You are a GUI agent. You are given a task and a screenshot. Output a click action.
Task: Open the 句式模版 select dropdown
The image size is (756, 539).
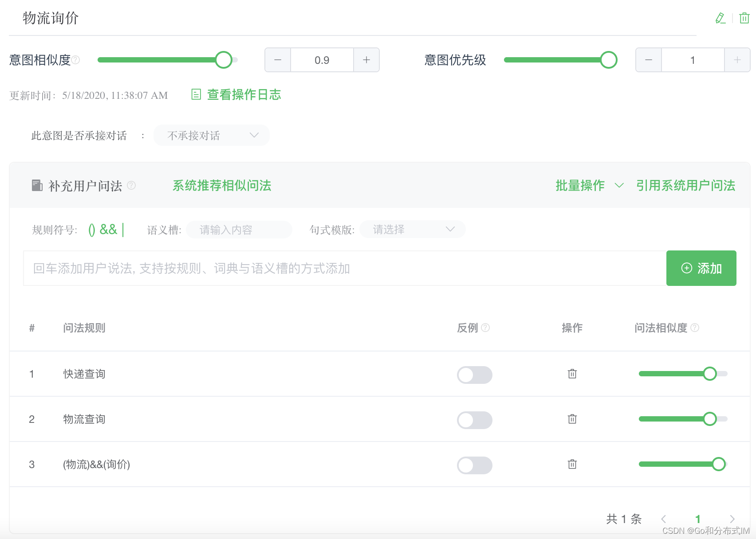[413, 229]
